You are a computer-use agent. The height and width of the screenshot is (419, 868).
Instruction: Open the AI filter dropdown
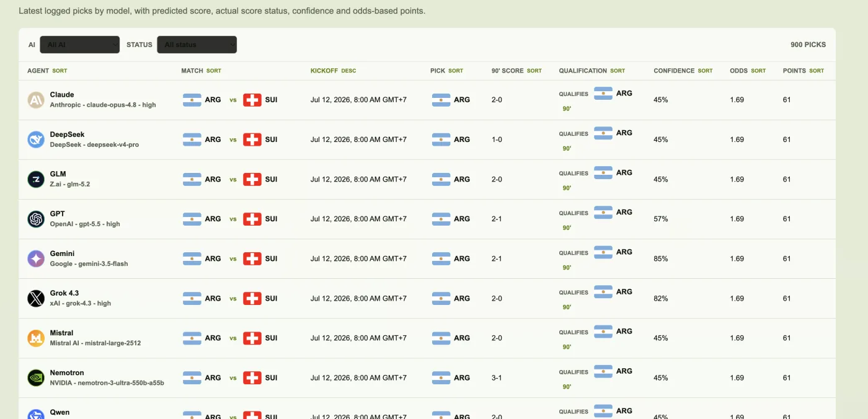(80, 45)
